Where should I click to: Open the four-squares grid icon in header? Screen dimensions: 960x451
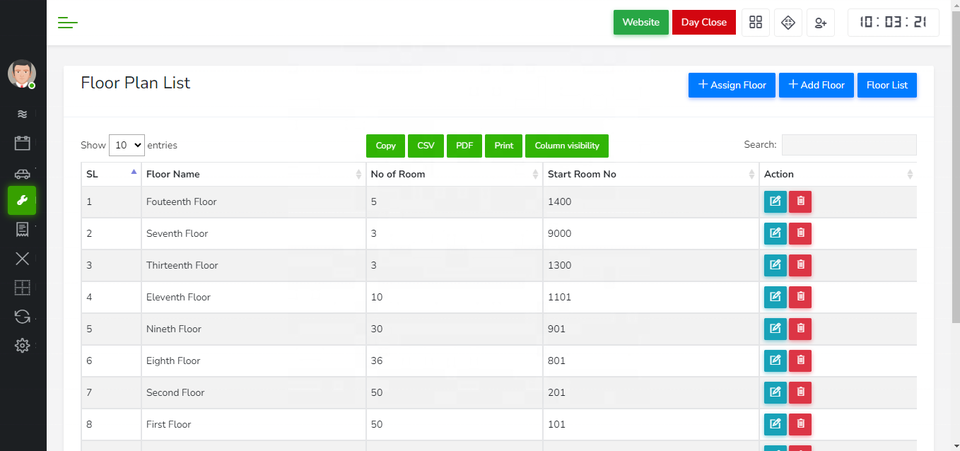pos(756,23)
